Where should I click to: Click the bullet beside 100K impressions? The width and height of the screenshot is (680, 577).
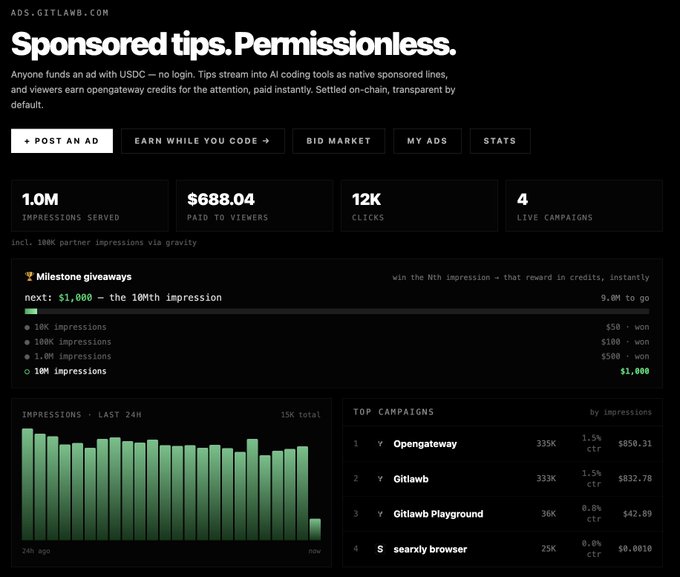tap(27, 342)
